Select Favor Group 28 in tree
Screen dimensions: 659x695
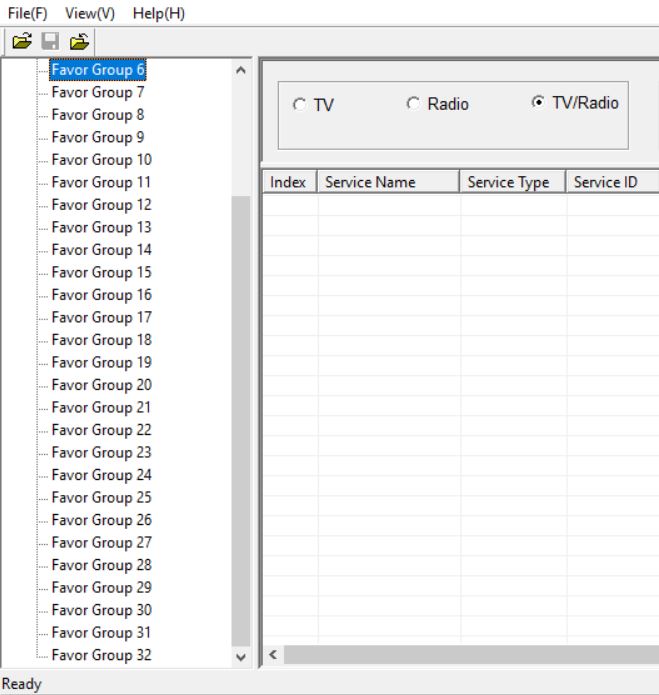point(101,565)
